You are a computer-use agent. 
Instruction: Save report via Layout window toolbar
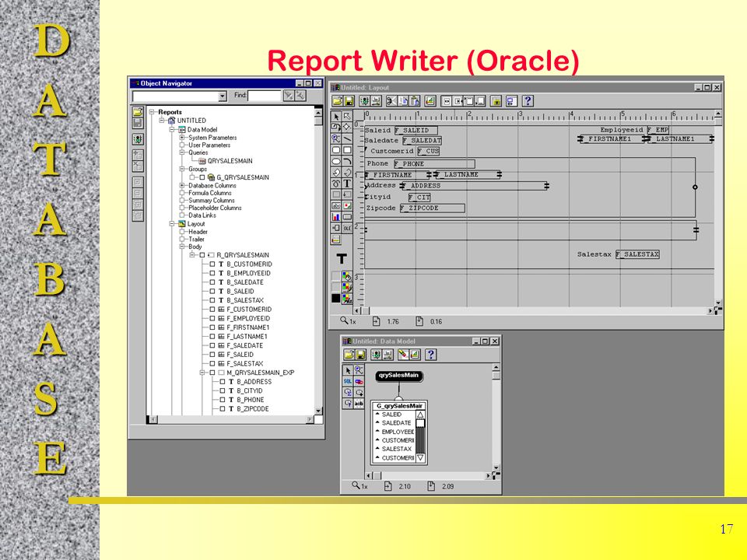point(349,101)
